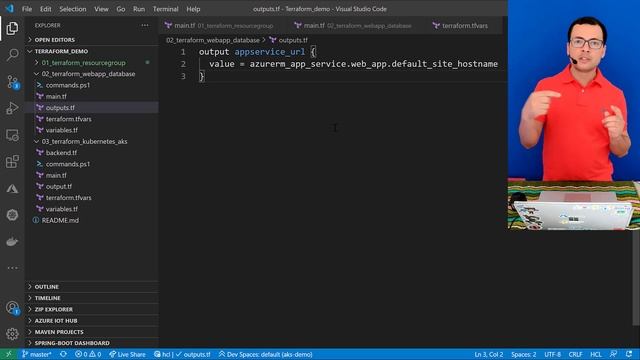Open the Run menu
The width and height of the screenshot is (640, 360).
[x=139, y=9]
